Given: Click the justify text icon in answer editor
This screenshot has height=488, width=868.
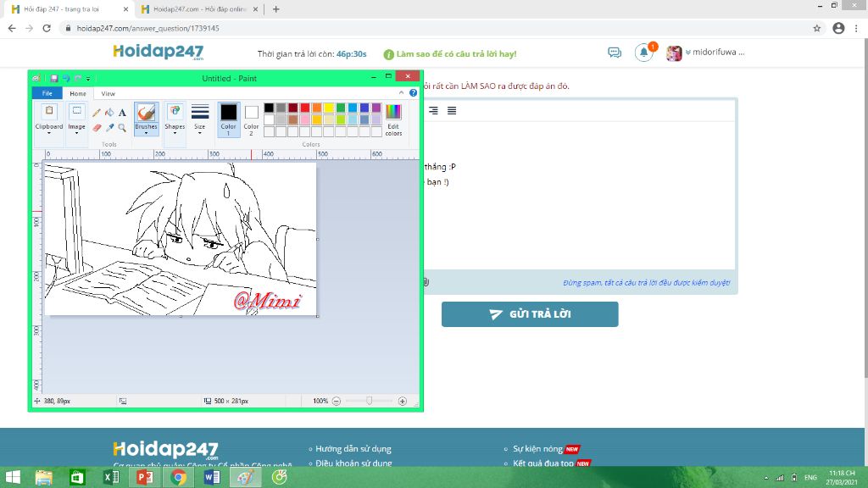Looking at the screenshot, I should 452,111.
